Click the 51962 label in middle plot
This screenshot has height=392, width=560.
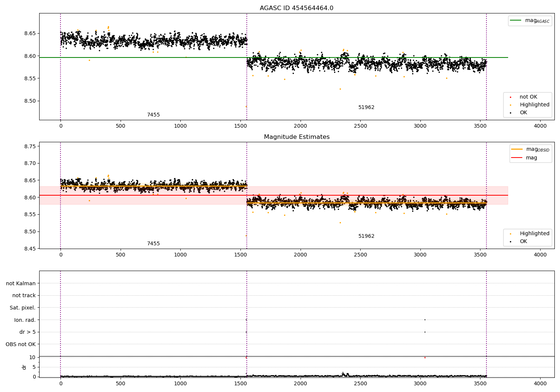coord(366,236)
